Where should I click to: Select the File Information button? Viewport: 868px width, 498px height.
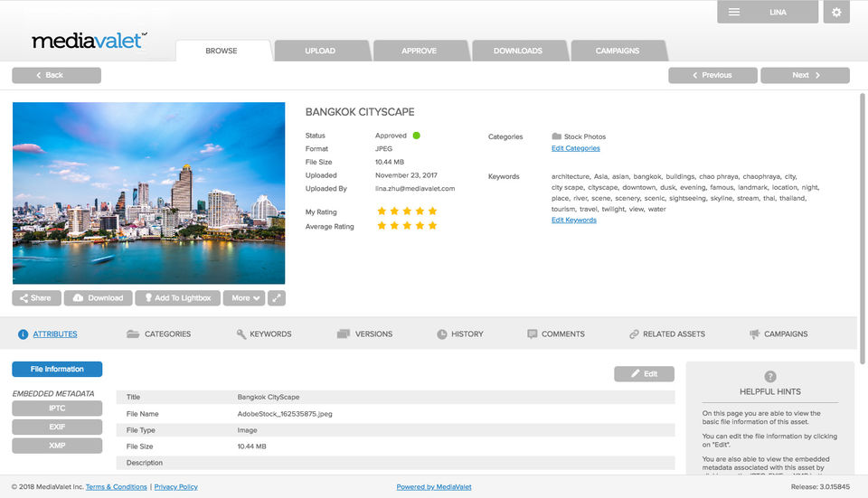coord(57,369)
